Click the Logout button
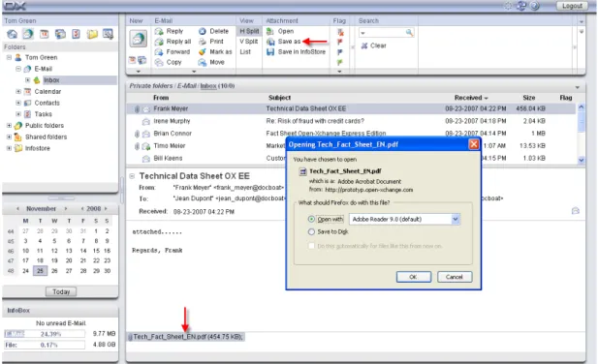Viewport: 598px width, 364px height. [572, 6]
